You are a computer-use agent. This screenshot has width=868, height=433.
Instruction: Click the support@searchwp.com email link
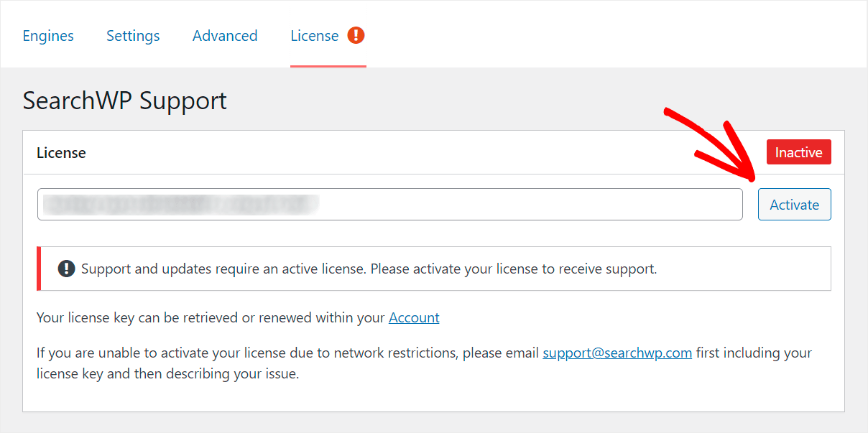(617, 353)
